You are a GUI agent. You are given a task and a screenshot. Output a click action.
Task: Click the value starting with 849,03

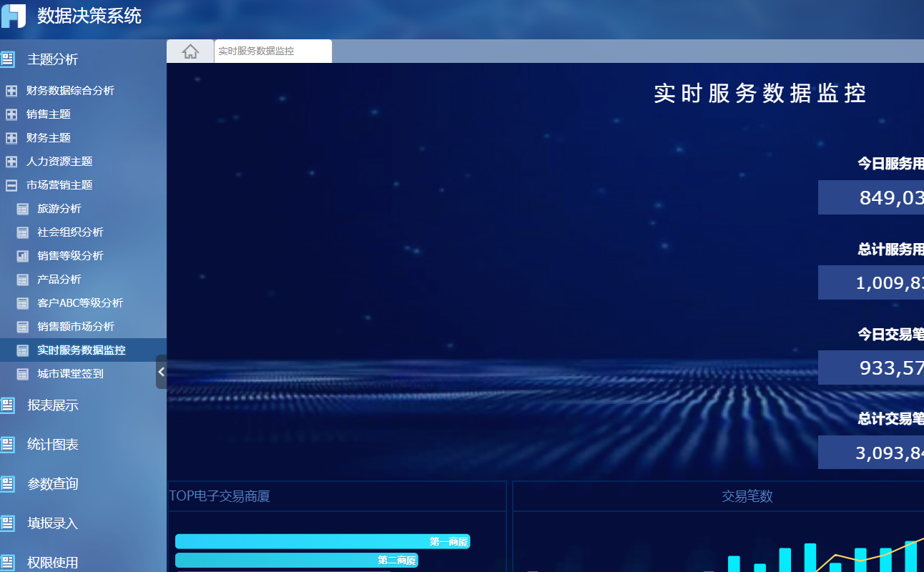pyautogui.click(x=871, y=197)
